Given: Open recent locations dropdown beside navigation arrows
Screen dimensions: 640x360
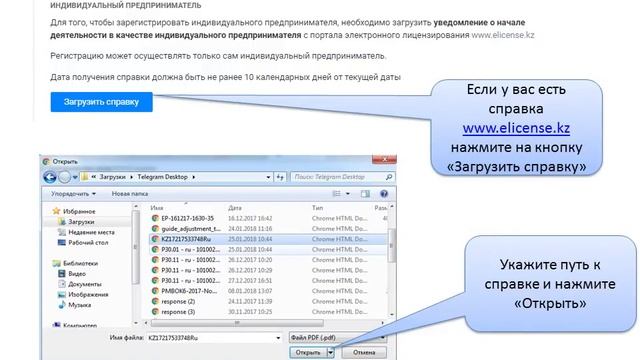Looking at the screenshot, I should pos(75,178).
